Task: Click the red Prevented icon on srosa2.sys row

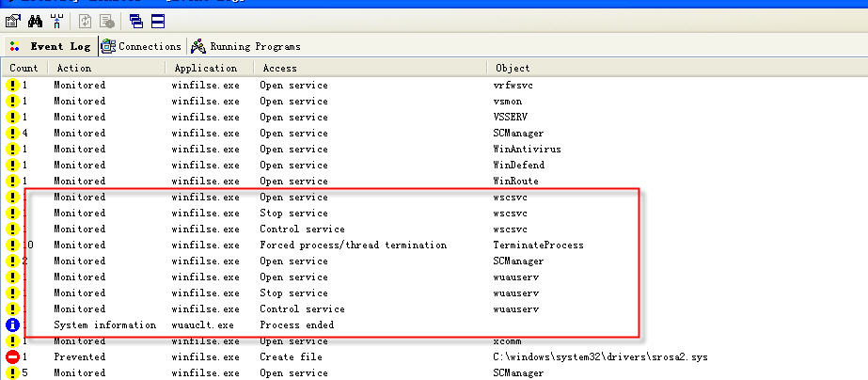Action: click(x=13, y=357)
